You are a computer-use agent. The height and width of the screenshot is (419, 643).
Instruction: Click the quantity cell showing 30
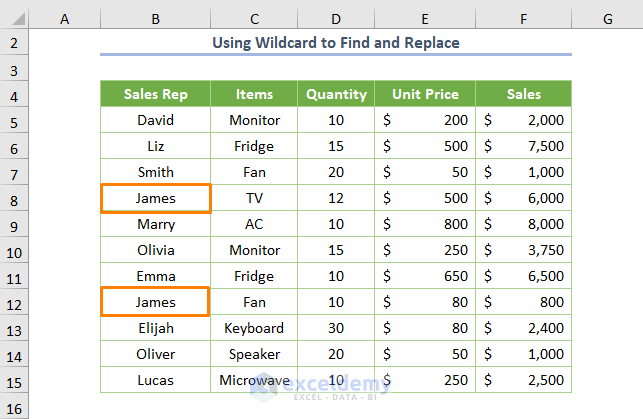(336, 328)
